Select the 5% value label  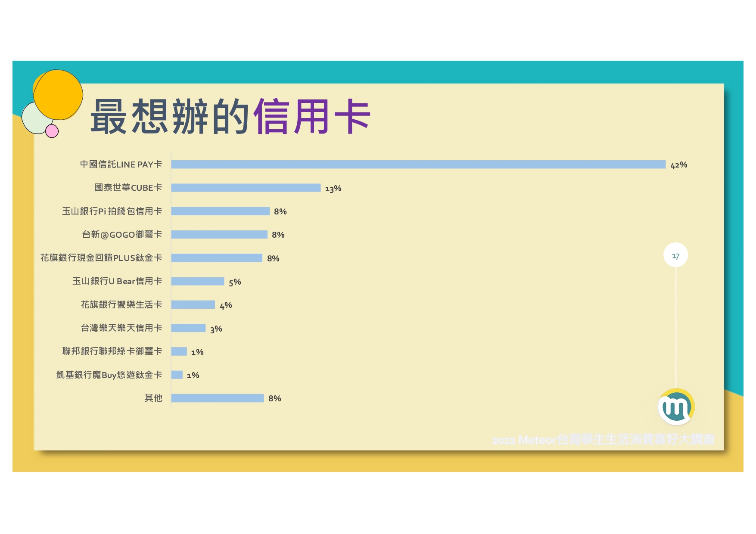(235, 282)
